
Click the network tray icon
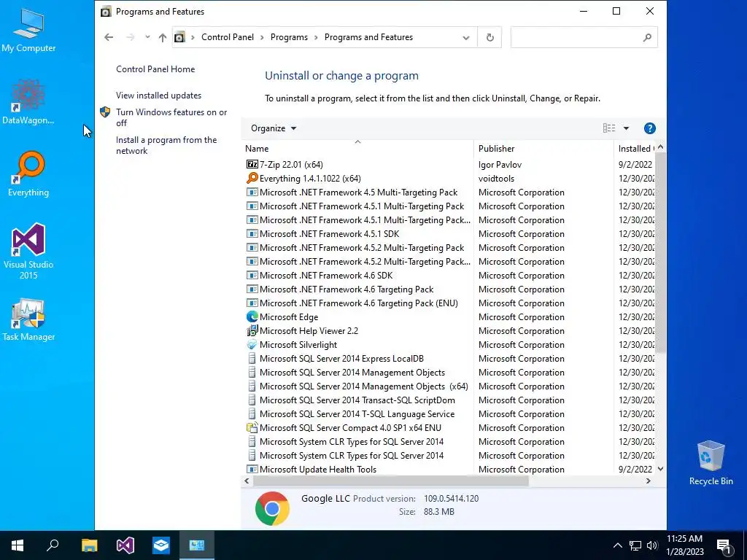[x=635, y=545]
